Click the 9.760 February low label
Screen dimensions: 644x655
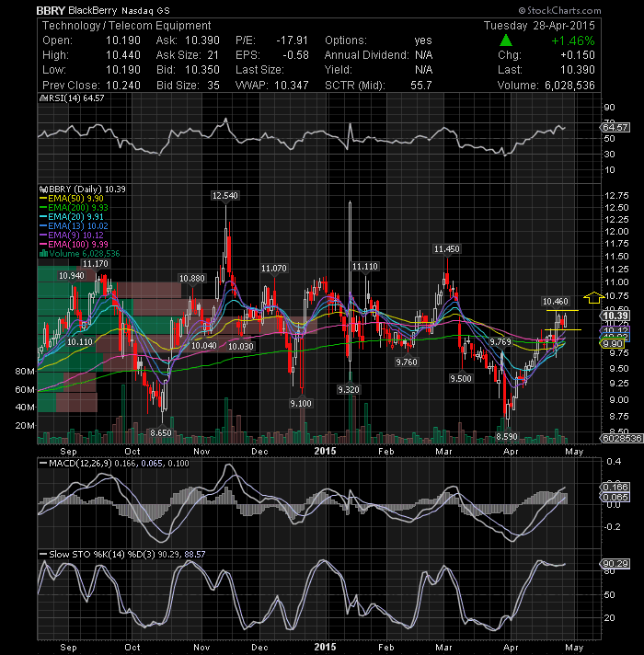tap(407, 362)
